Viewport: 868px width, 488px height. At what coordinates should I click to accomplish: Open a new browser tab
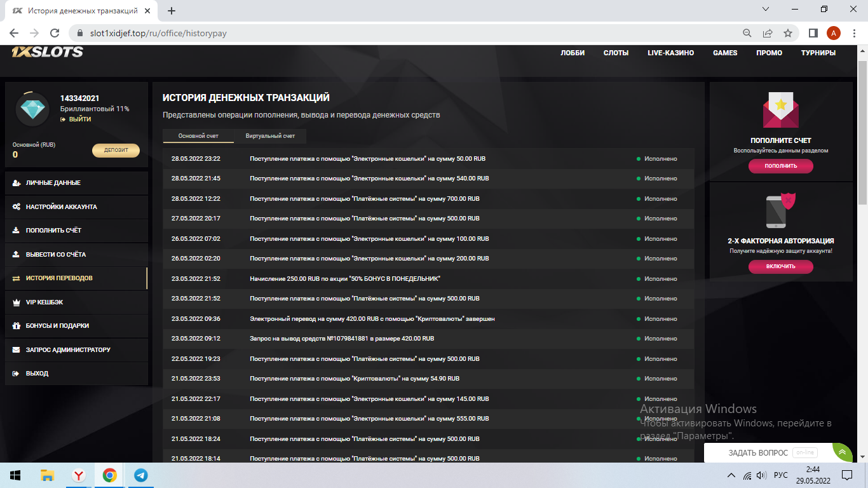(171, 10)
